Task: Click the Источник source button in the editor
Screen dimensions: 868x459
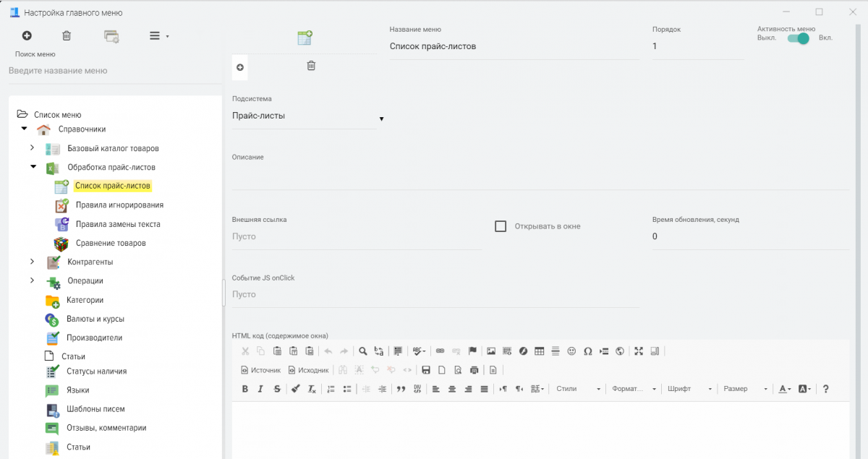Action: pos(260,370)
